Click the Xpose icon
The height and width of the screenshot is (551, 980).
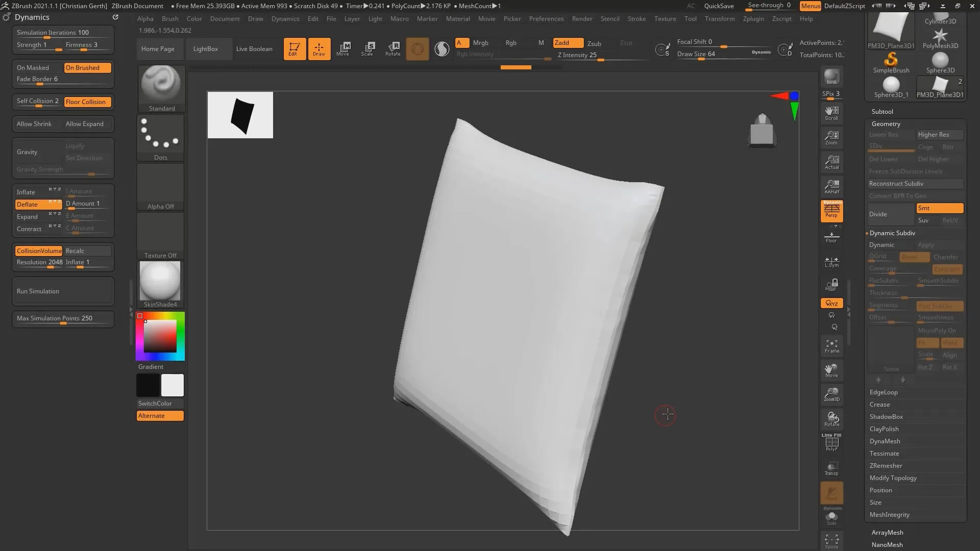tap(831, 541)
